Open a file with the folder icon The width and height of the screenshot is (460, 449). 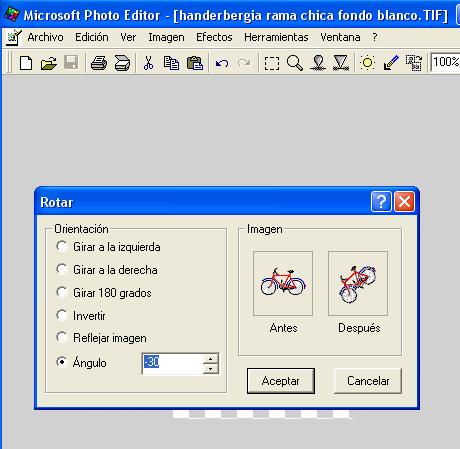(x=49, y=63)
